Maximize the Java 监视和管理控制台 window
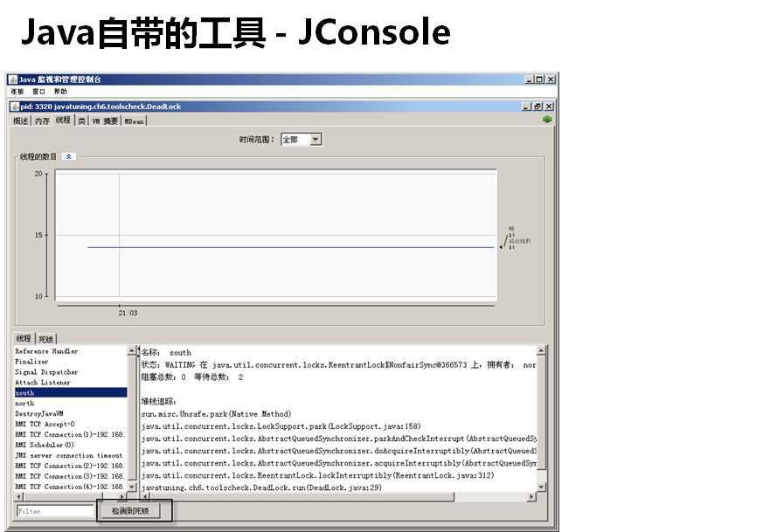The image size is (770, 532). coord(539,79)
